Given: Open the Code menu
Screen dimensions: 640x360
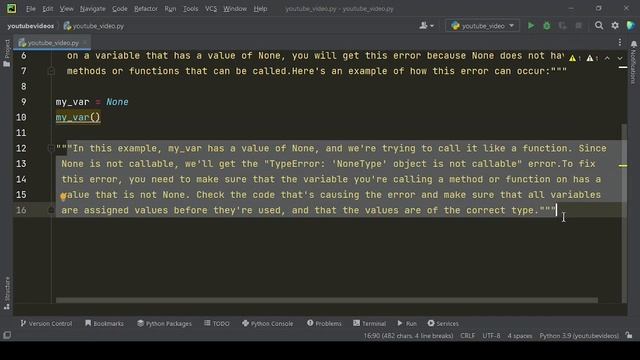Looking at the screenshot, I should (120, 9).
